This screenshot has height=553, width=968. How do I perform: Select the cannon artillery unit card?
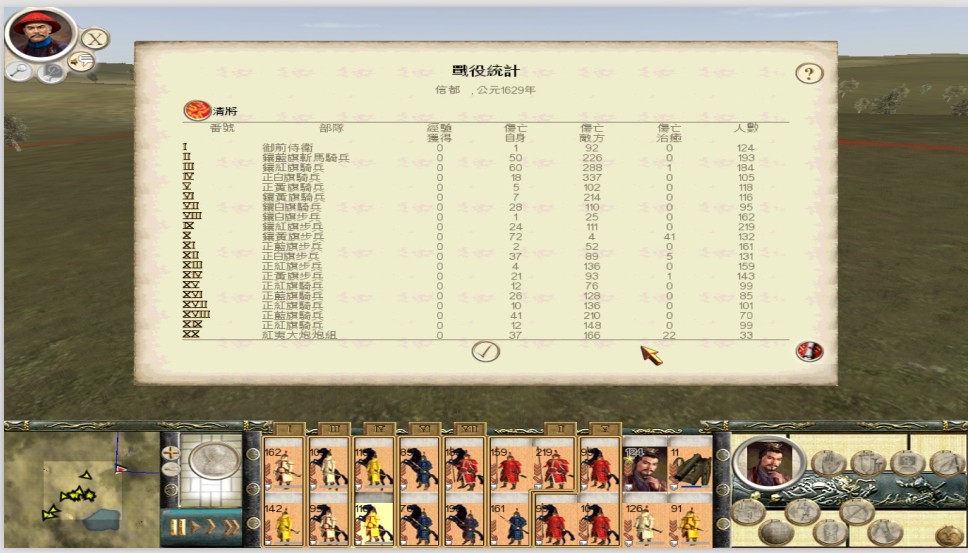[x=690, y=467]
